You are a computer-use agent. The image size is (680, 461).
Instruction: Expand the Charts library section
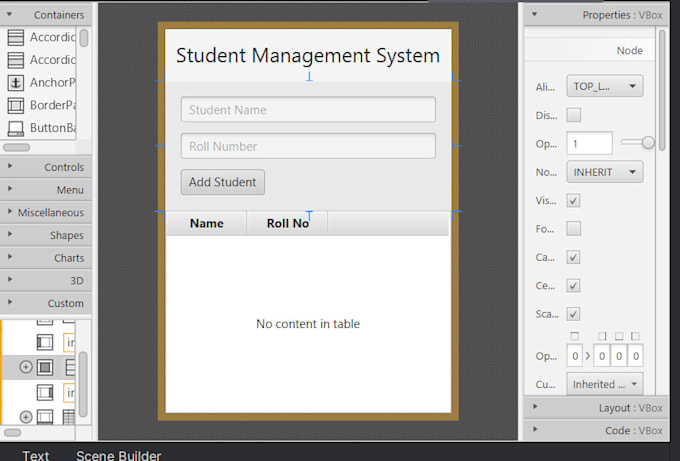pos(10,256)
